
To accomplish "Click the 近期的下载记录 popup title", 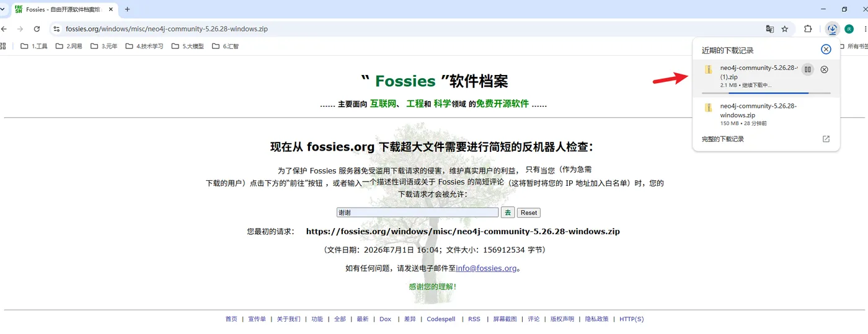I will 728,50.
